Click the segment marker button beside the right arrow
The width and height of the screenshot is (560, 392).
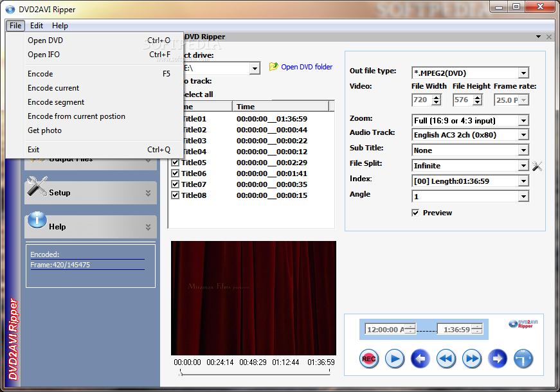click(523, 359)
